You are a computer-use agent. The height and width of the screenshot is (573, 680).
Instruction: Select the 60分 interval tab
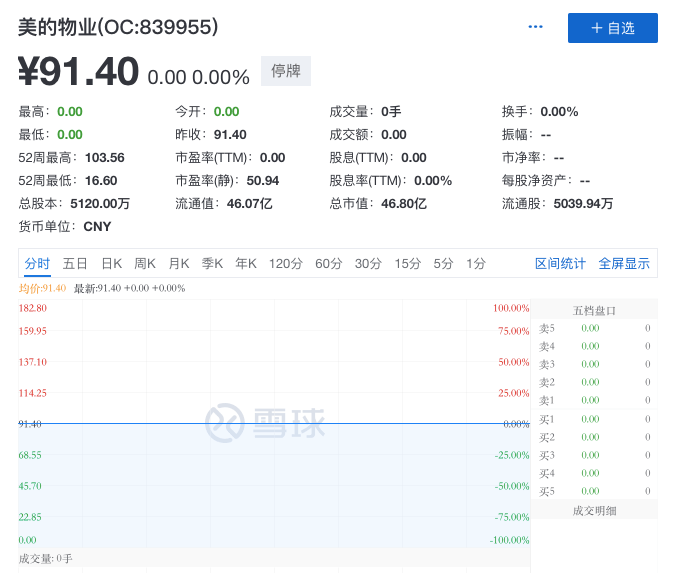[x=329, y=263]
